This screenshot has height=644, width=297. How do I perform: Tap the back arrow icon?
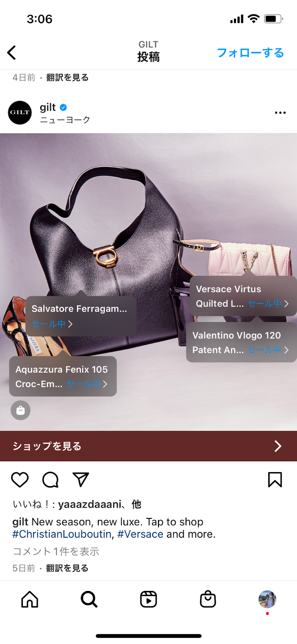click(x=12, y=53)
